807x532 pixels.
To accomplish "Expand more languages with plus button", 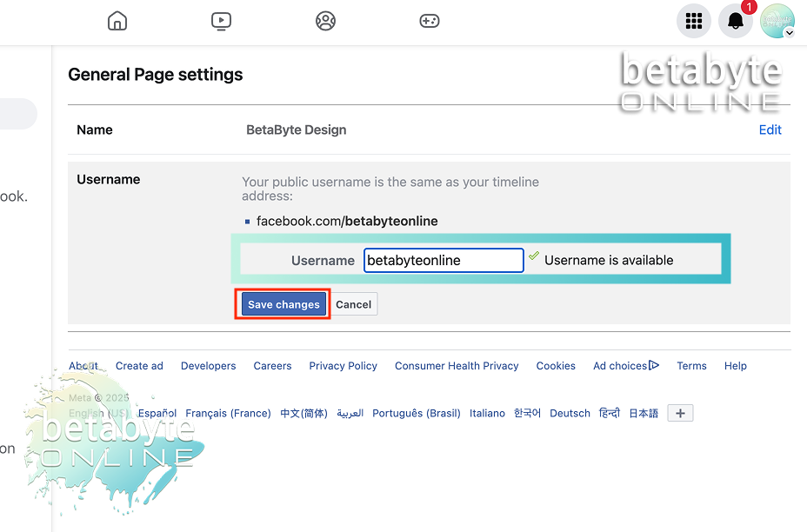I will pos(680,414).
